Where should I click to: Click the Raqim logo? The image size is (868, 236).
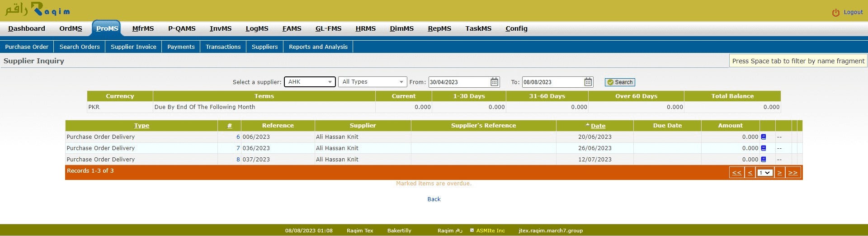pyautogui.click(x=38, y=10)
